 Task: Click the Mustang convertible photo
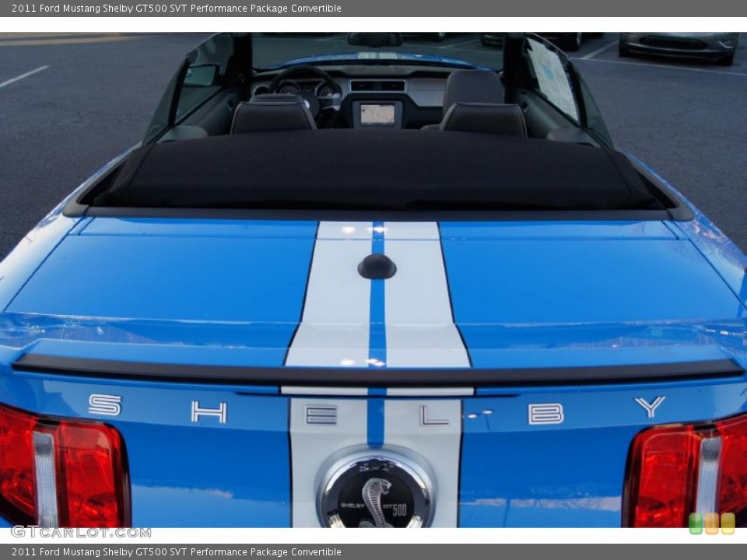pyautogui.click(x=373, y=280)
